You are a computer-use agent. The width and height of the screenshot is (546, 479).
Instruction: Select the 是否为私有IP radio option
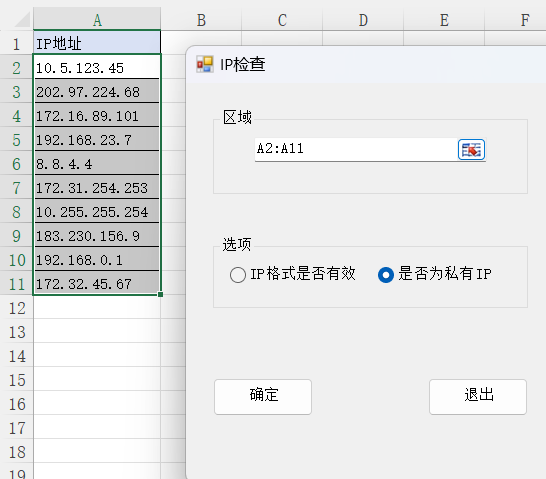click(386, 275)
